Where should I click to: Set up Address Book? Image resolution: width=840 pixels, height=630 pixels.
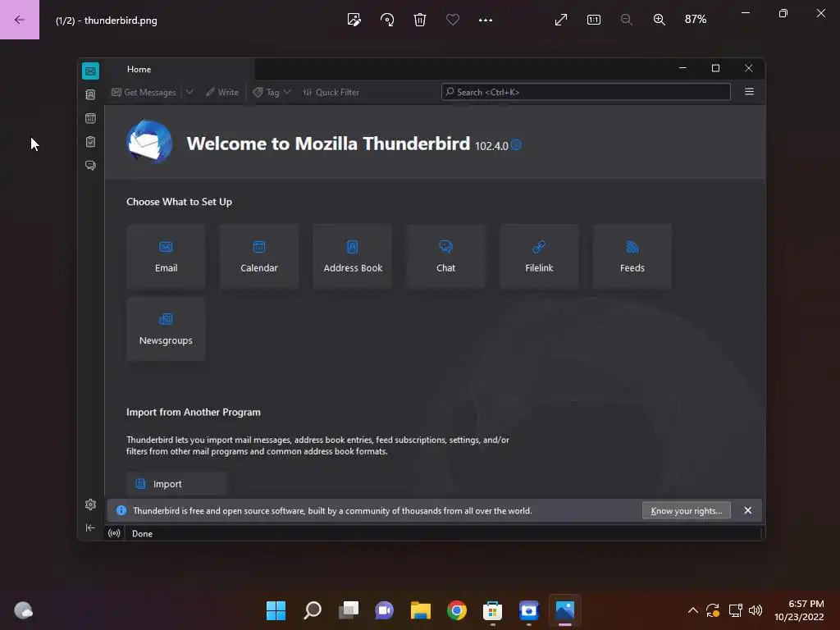point(353,257)
